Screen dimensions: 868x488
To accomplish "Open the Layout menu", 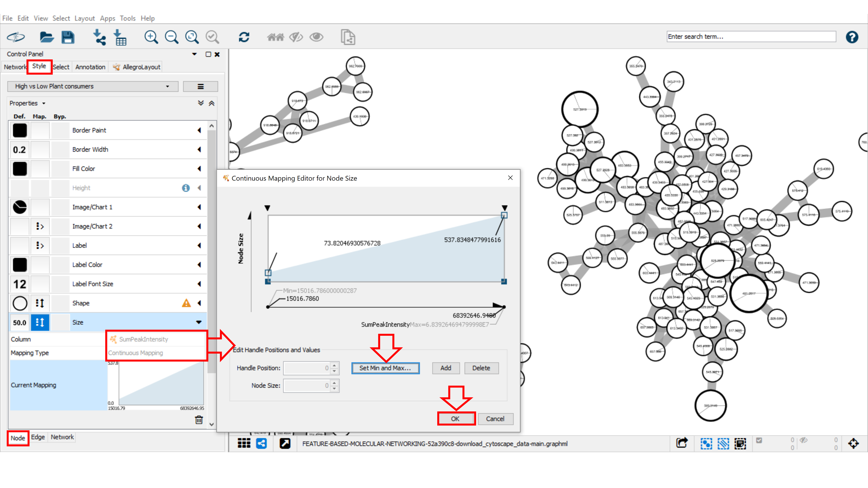I will (85, 18).
